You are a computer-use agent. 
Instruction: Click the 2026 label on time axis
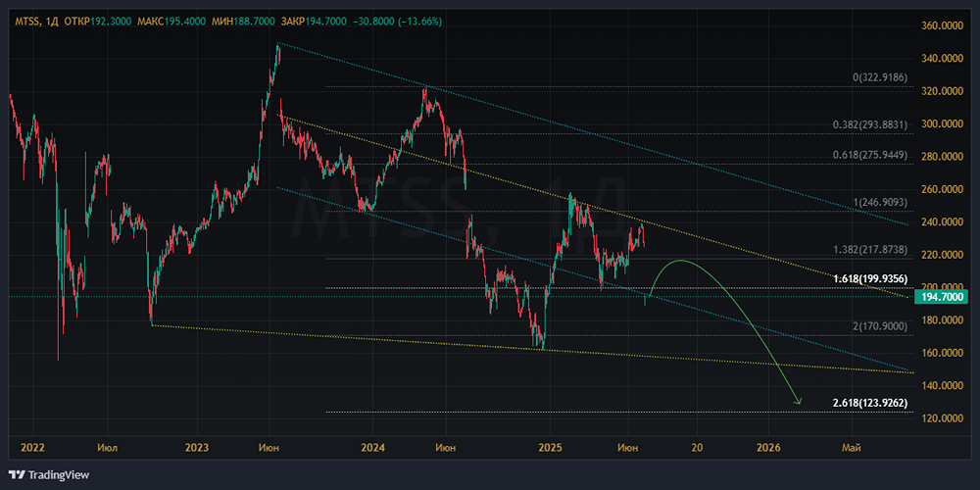pos(769,448)
